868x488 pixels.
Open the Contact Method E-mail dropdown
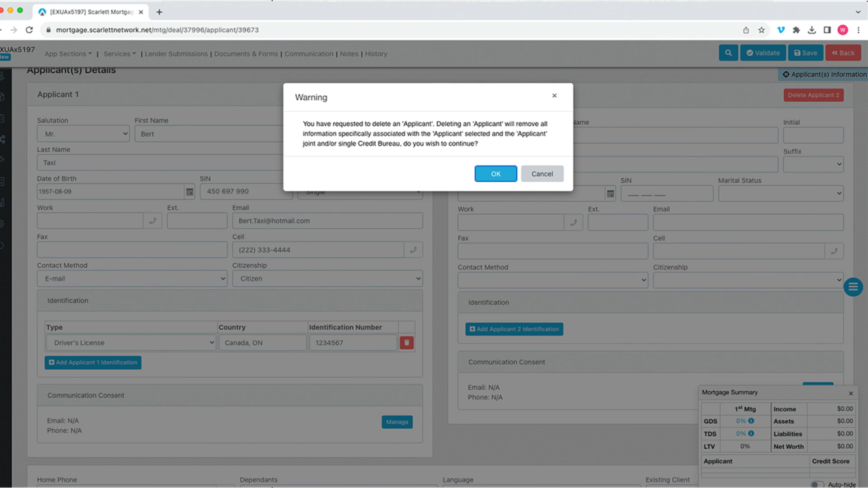[x=132, y=279]
